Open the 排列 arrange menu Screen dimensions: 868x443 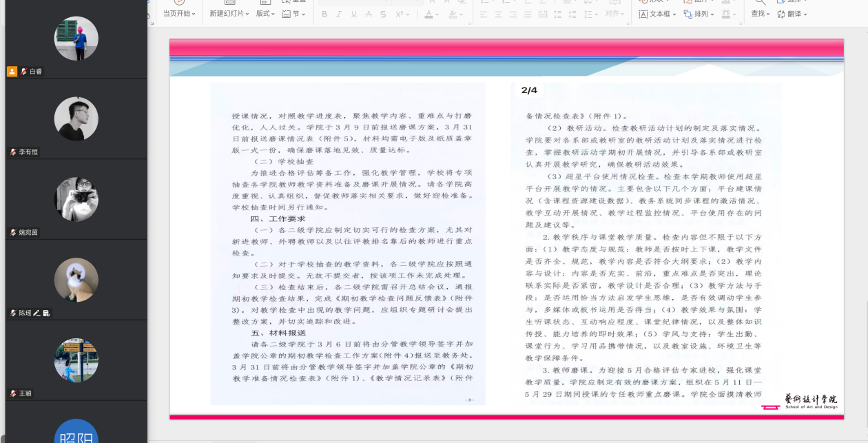(x=700, y=14)
